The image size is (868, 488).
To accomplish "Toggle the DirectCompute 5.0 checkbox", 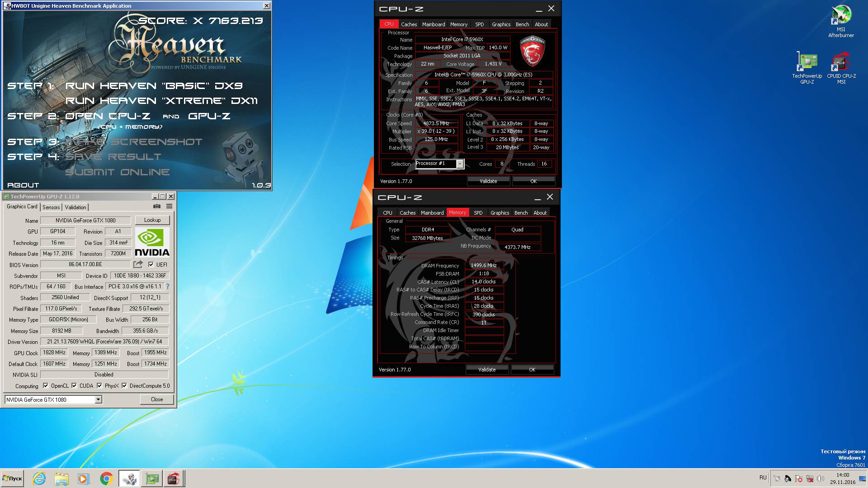I will pyautogui.click(x=124, y=385).
